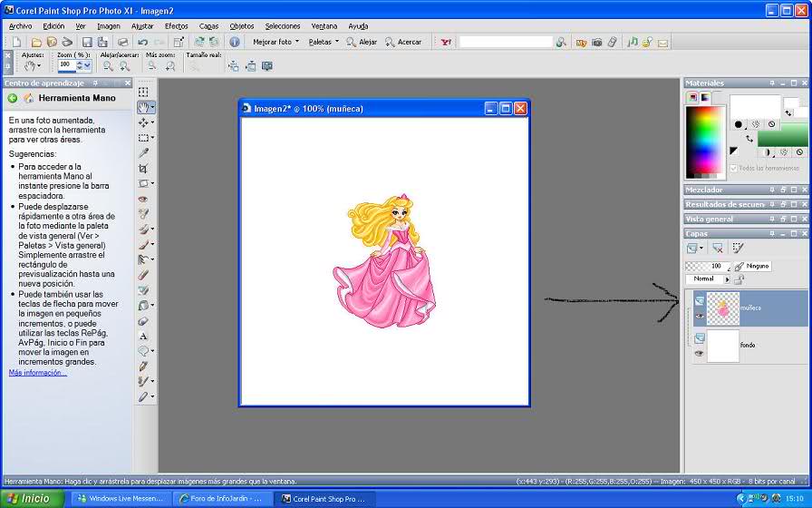Open the Capas menu
Viewport: 812px width, 508px height.
[208, 26]
